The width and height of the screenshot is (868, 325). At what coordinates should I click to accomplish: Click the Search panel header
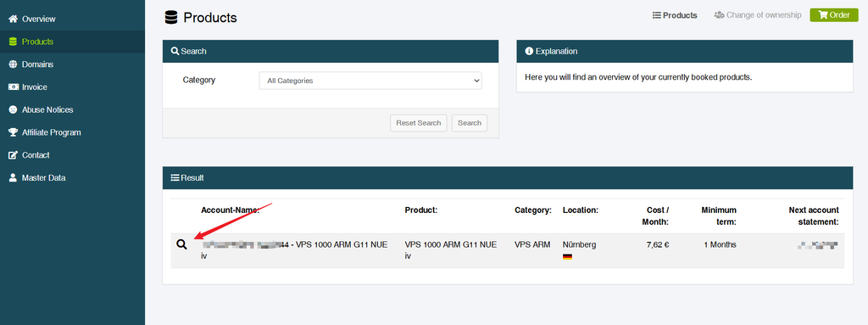(x=331, y=51)
